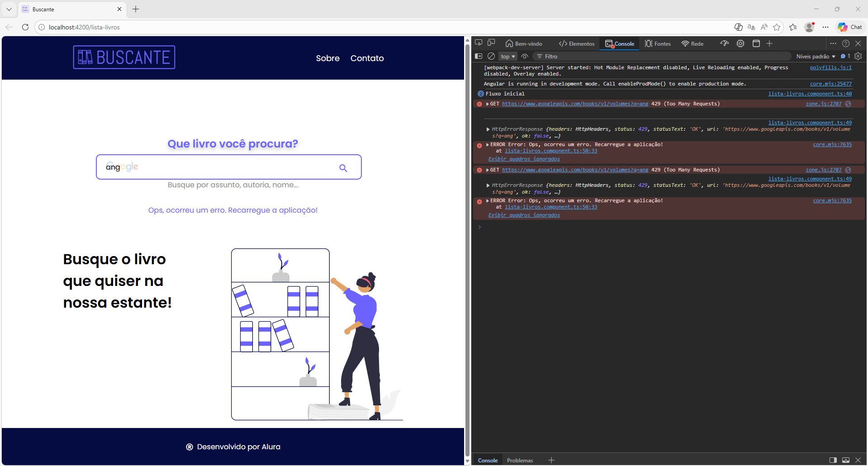Screen dimensions: 868x466
Task: Close the DevTools panel
Action: click(x=858, y=43)
